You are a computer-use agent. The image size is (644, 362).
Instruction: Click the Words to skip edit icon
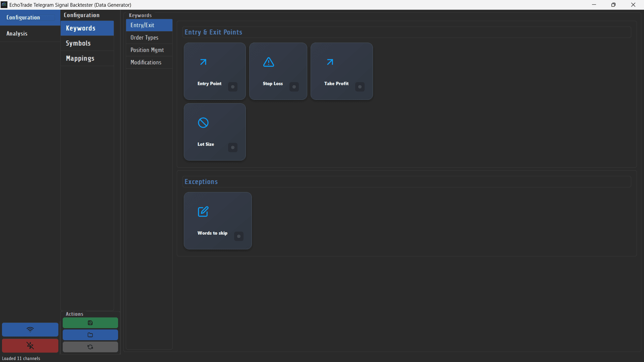click(x=203, y=212)
